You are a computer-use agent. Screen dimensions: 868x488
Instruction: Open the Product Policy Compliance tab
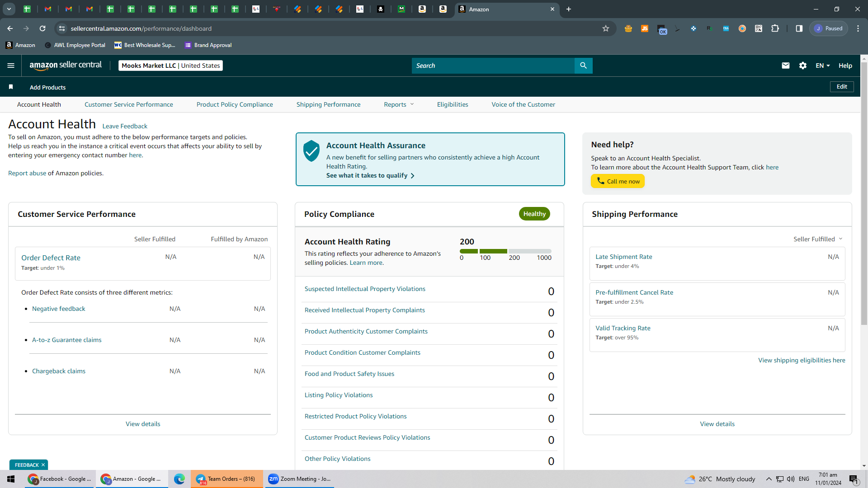click(x=235, y=104)
